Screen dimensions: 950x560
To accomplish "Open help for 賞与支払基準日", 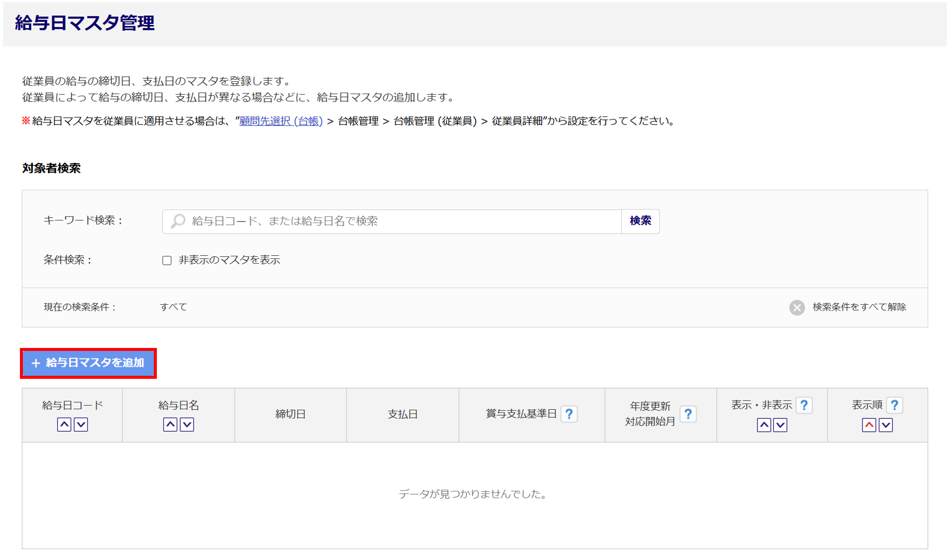I will click(569, 414).
